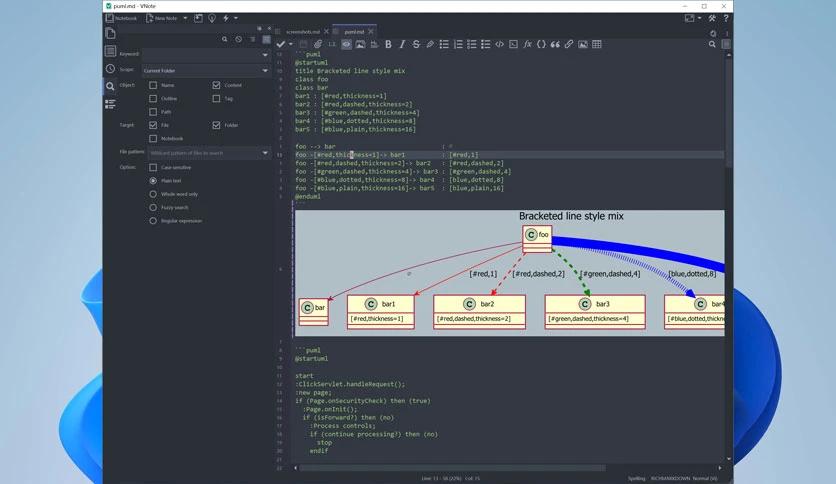Screen dimensions: 836x484
Task: Open the help question mark menu
Action: coord(726,18)
